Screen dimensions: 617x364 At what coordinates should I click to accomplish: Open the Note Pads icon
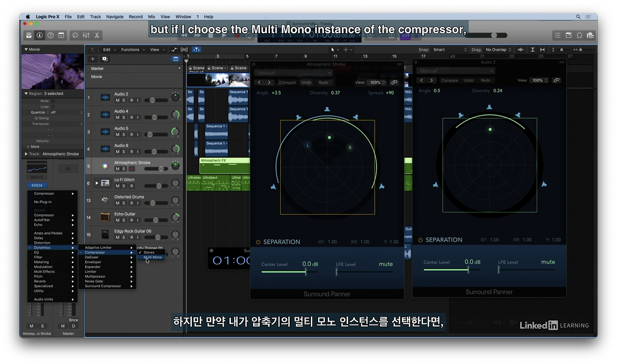[x=568, y=35]
